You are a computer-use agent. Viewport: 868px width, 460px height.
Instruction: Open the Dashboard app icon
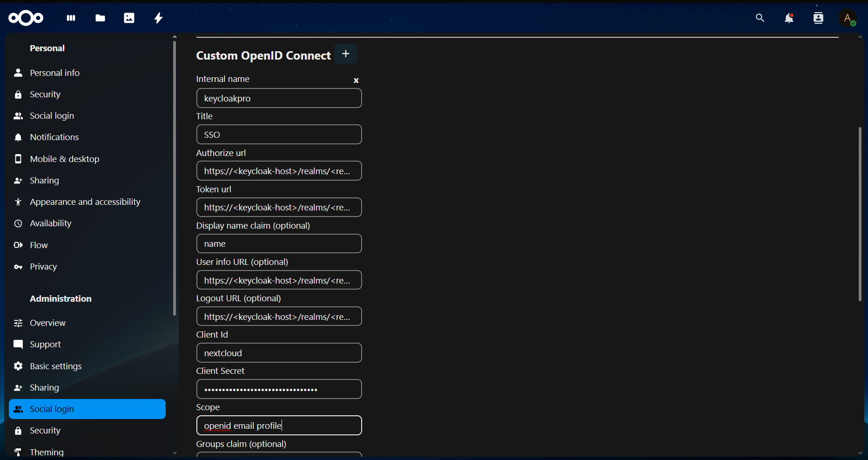click(71, 18)
